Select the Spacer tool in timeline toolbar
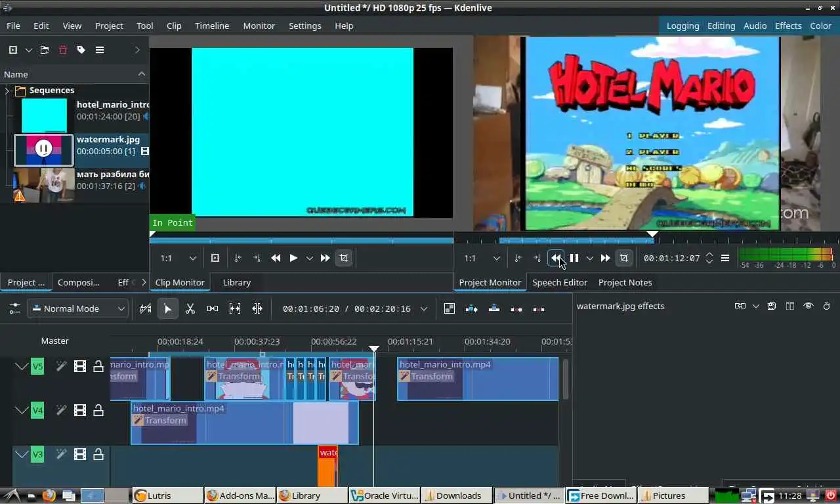840x504 pixels. [213, 308]
